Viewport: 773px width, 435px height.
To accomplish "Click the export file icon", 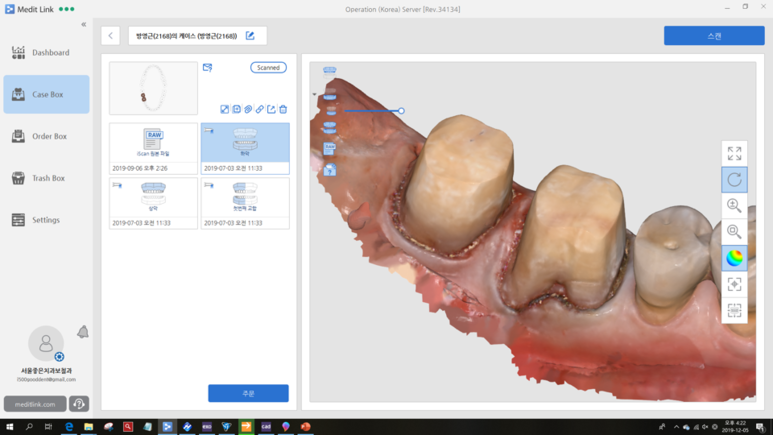I will [x=271, y=109].
